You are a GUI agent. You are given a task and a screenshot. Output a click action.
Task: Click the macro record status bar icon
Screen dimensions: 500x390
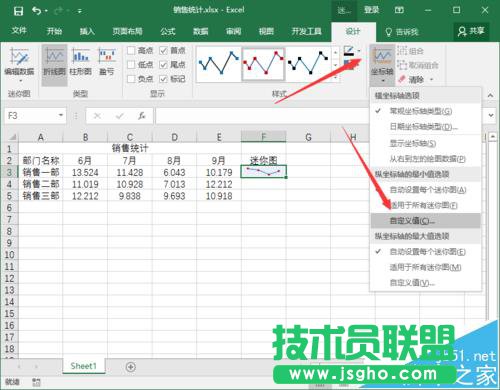click(x=36, y=382)
